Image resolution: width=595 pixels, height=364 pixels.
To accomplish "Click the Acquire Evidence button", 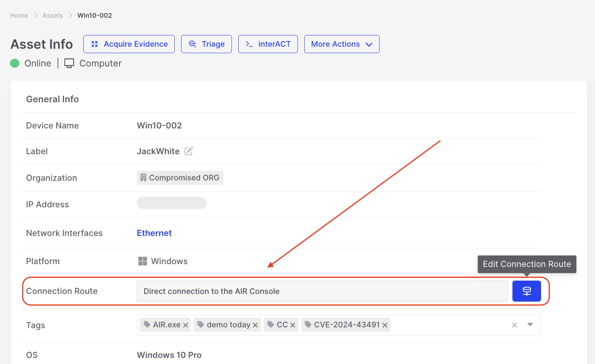I will pos(129,44).
